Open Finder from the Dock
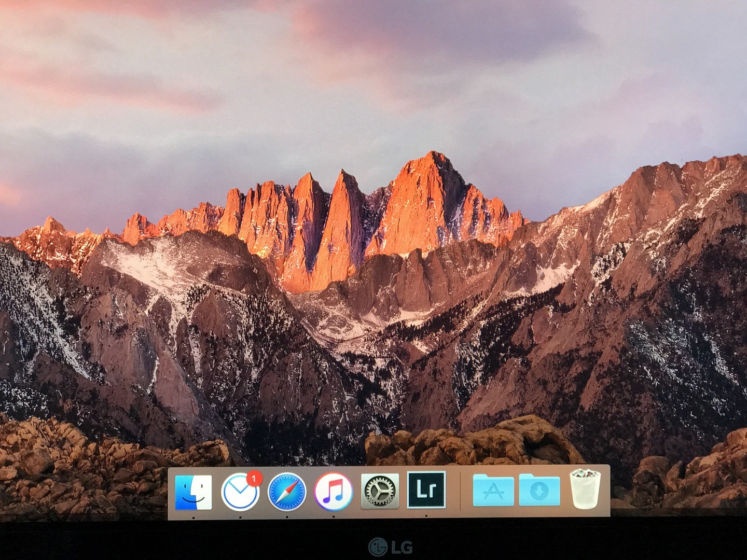This screenshot has height=560, width=747. (193, 492)
